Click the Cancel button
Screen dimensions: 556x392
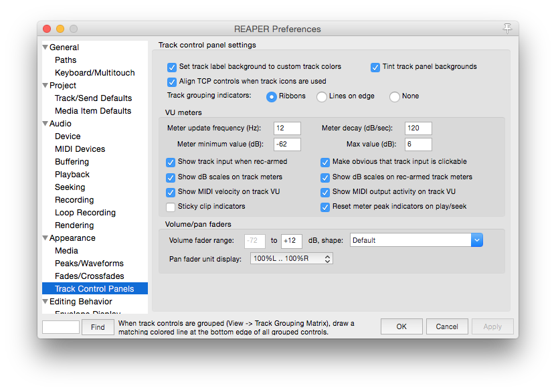447,326
